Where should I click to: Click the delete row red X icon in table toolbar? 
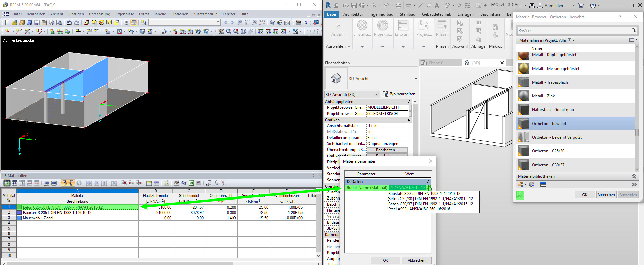coord(124,183)
